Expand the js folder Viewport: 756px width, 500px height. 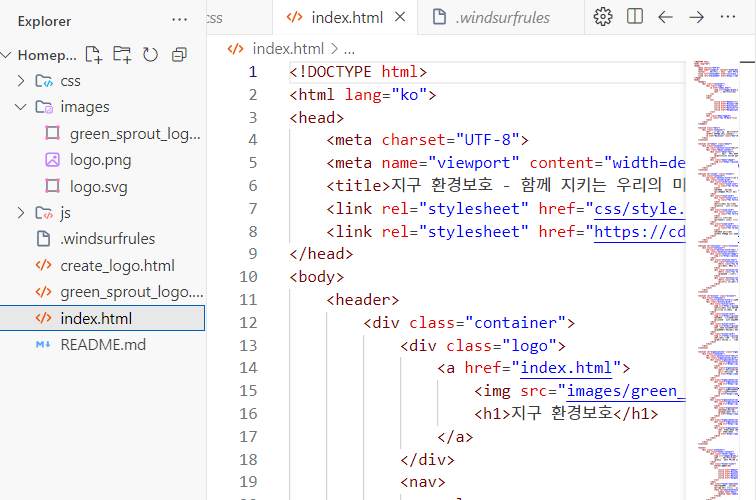[x=21, y=213]
